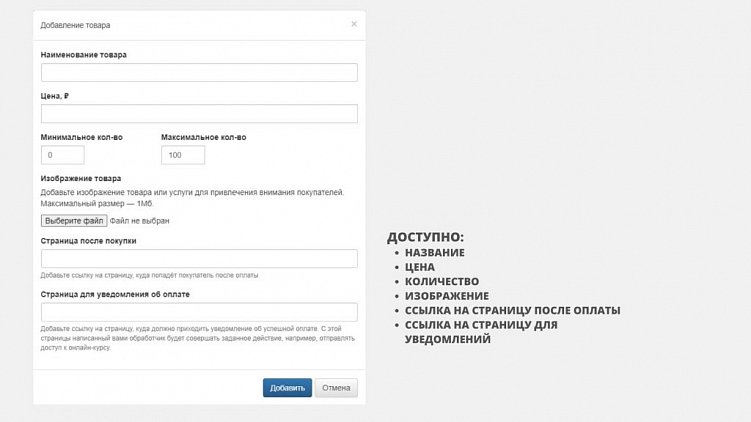
Task: Click the minimum quantity box showing 0
Action: click(x=63, y=155)
